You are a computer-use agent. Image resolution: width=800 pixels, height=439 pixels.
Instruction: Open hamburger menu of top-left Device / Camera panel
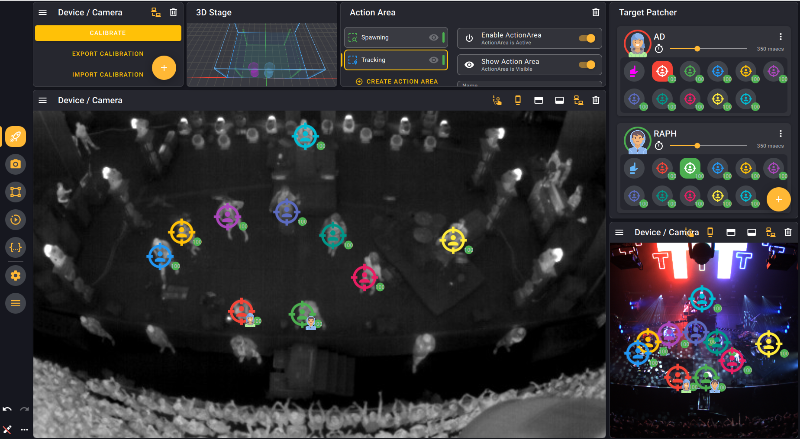43,13
